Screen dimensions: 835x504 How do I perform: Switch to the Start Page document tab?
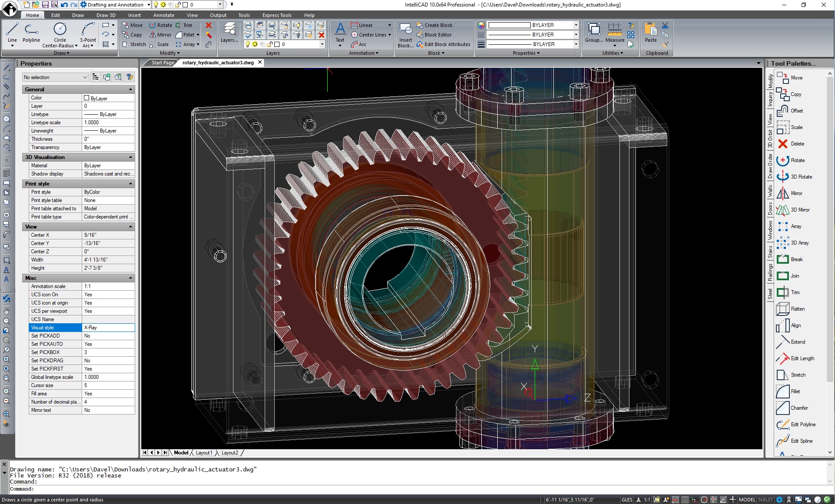tap(163, 63)
